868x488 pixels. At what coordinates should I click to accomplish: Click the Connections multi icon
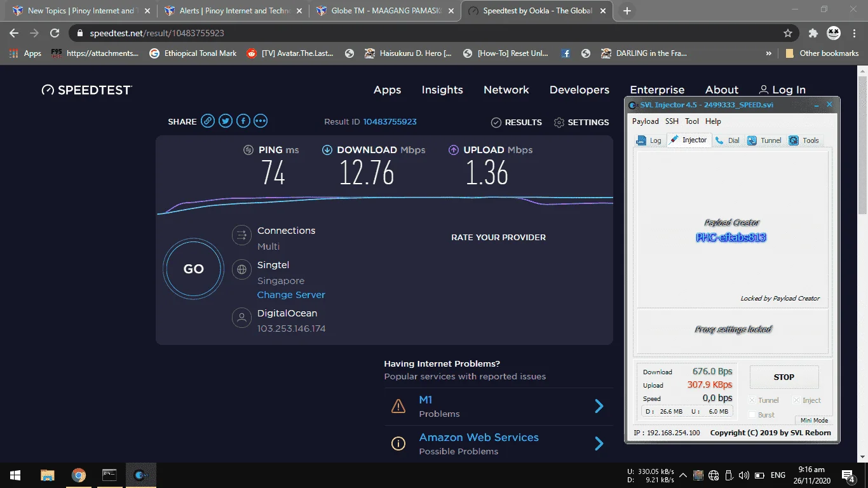[241, 236]
